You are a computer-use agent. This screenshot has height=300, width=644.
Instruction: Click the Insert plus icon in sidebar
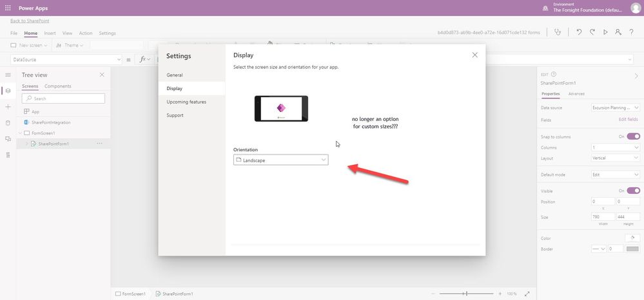coord(8,107)
